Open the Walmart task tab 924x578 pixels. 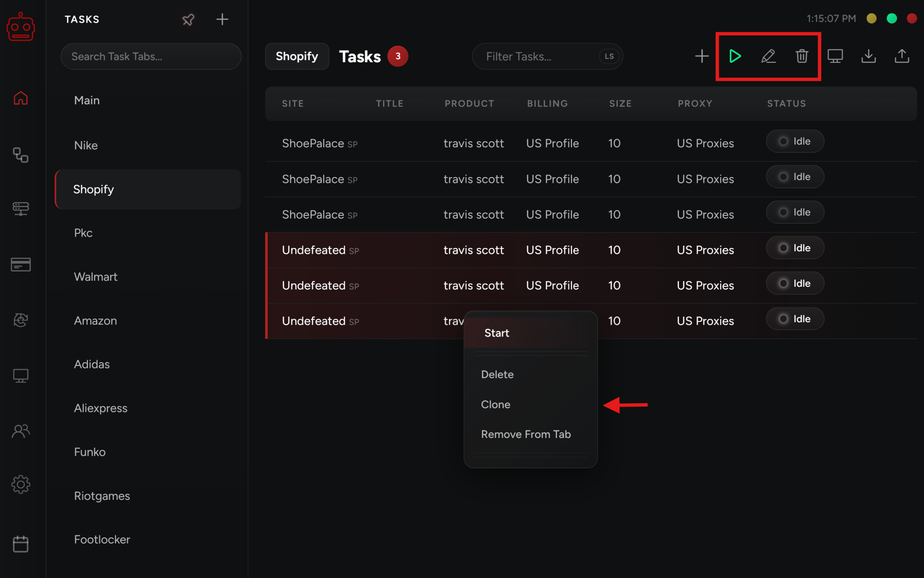(96, 277)
